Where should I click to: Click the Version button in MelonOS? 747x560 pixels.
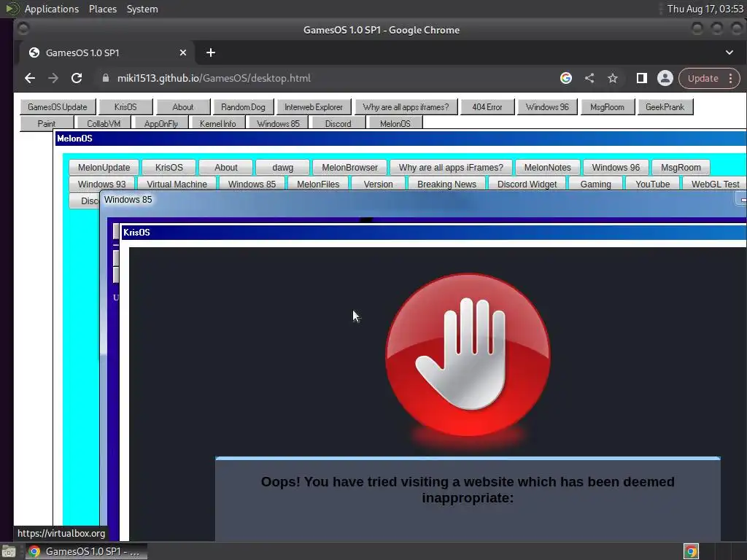point(379,184)
